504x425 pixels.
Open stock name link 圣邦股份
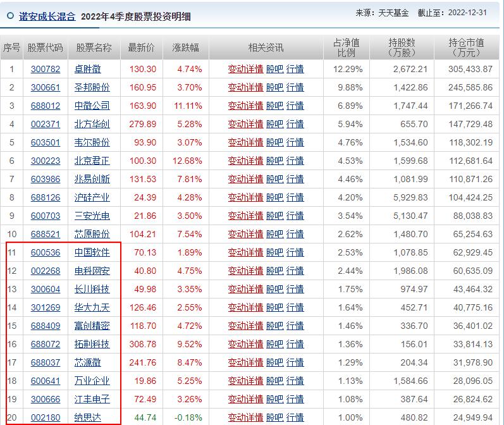tap(92, 87)
